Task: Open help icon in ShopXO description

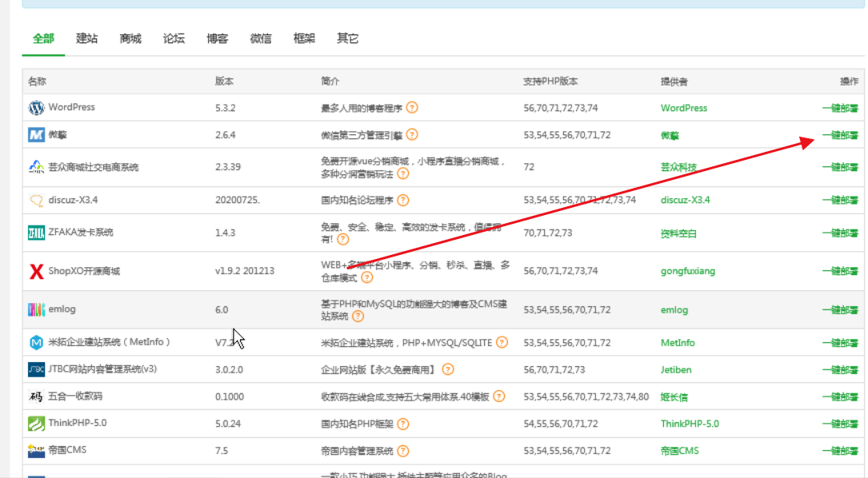Action: pos(366,277)
